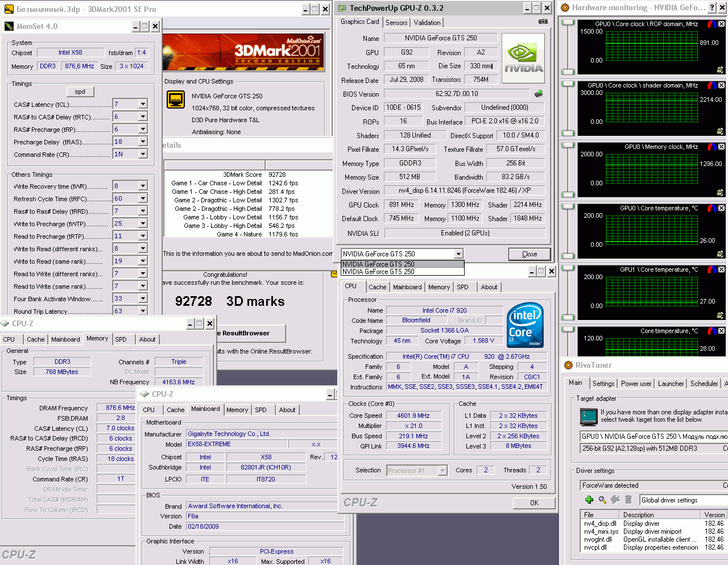Open Refresh Cycle Time (tRFC) dropdown
728x565 pixels.
click(x=143, y=198)
